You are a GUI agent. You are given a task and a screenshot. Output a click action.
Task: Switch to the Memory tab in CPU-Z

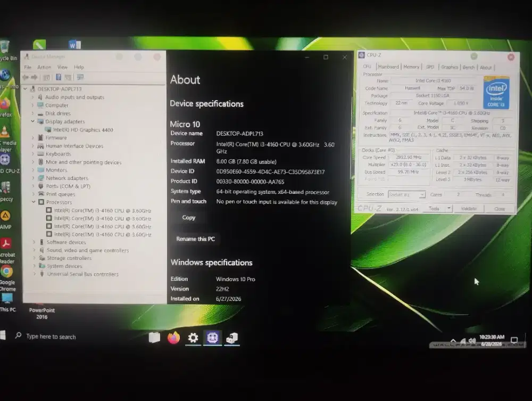411,67
